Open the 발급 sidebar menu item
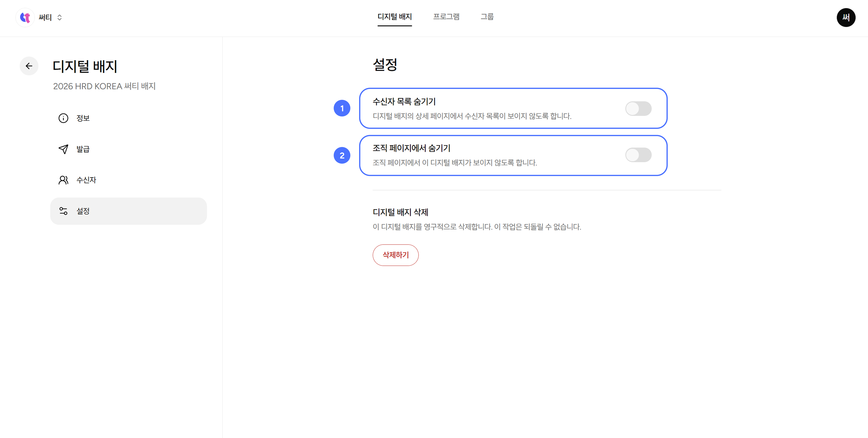 click(83, 149)
